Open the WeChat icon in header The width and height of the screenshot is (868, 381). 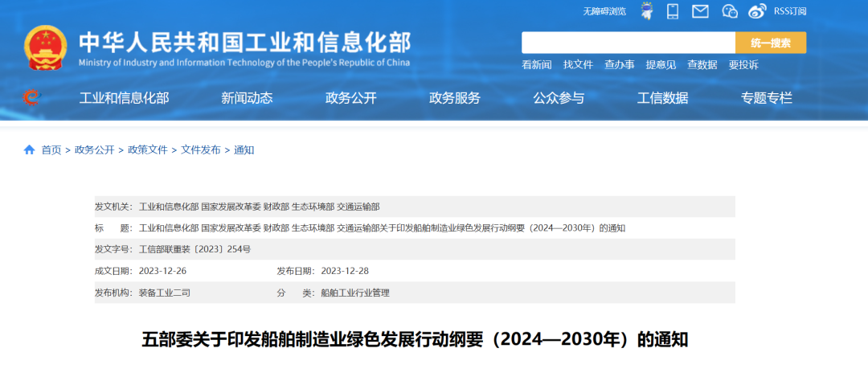tap(729, 11)
